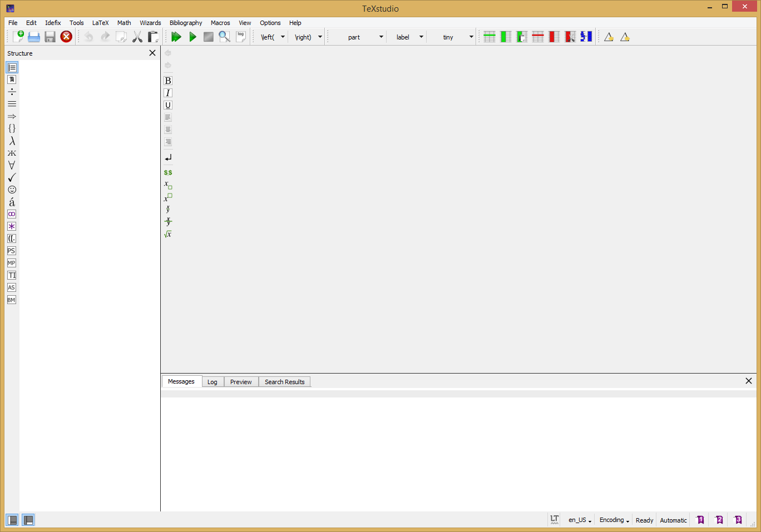This screenshot has width=761, height=532.
Task: Click the Copy icon in the toolbar
Action: pos(121,37)
